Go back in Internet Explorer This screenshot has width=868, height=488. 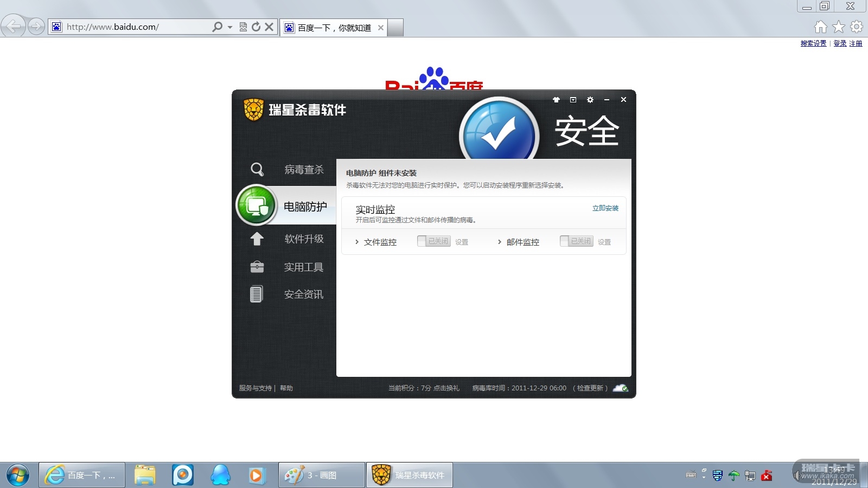pyautogui.click(x=13, y=25)
